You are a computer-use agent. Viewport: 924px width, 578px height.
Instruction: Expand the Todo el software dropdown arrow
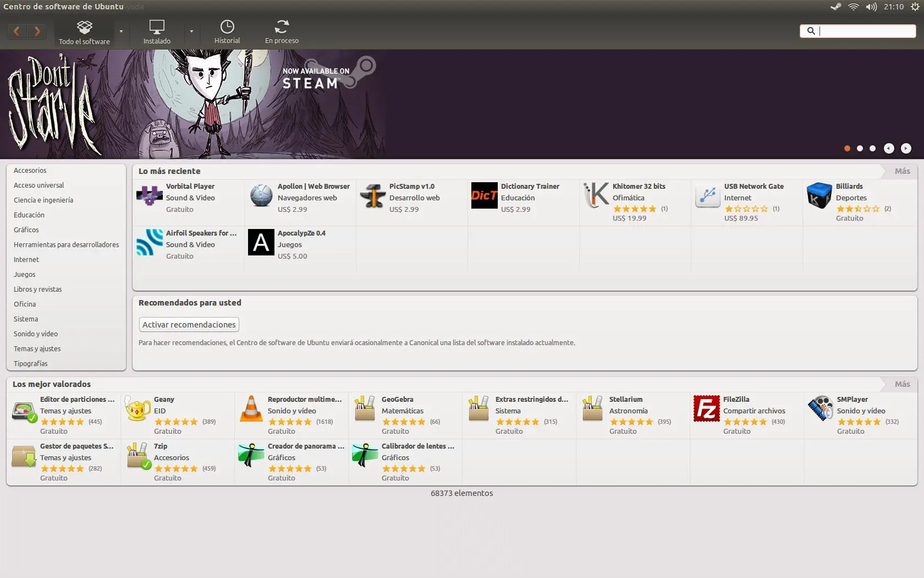point(121,31)
